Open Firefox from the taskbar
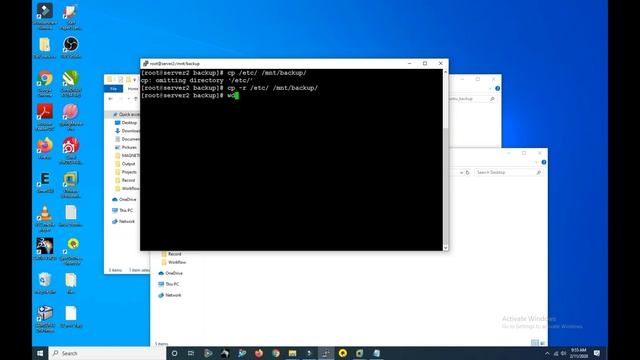Image resolution: width=640 pixels, height=360 pixels. (x=259, y=353)
